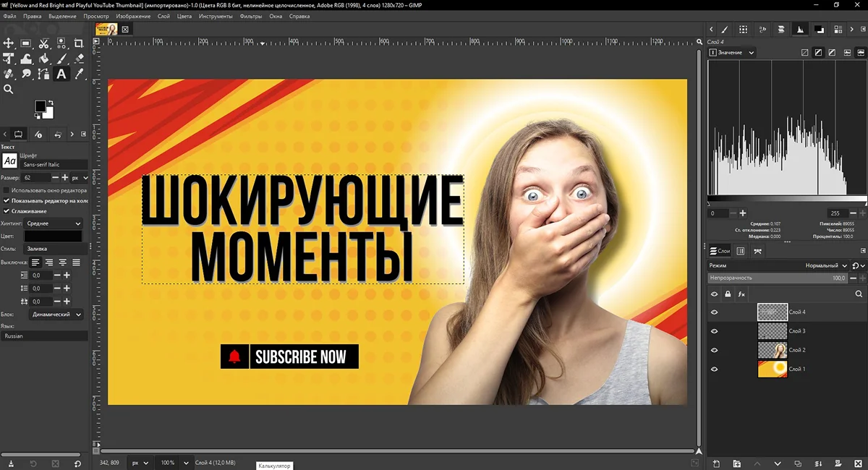This screenshot has width=868, height=470.
Task: Expand the layer mode dropdown 'Нормальный'
Action: point(827,265)
